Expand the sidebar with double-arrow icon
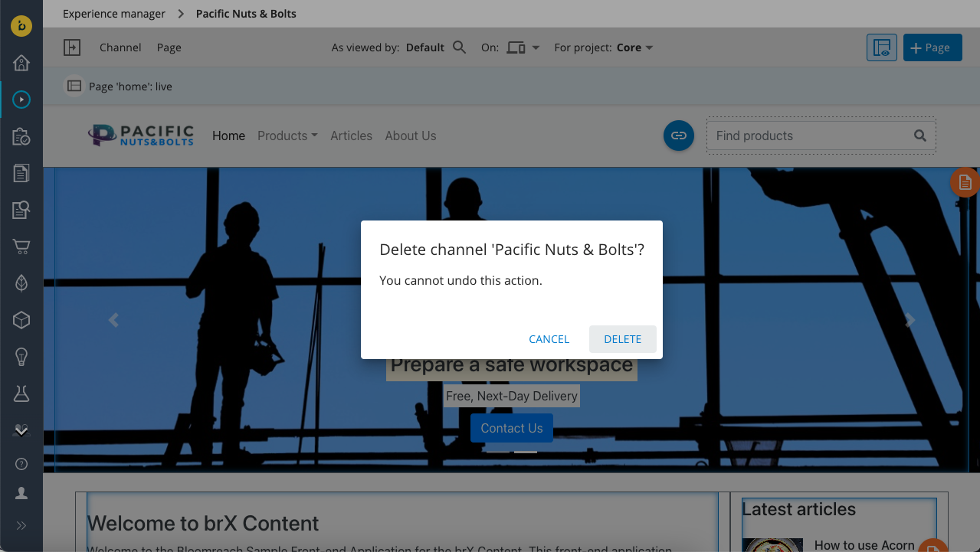980x552 pixels. coord(21,525)
